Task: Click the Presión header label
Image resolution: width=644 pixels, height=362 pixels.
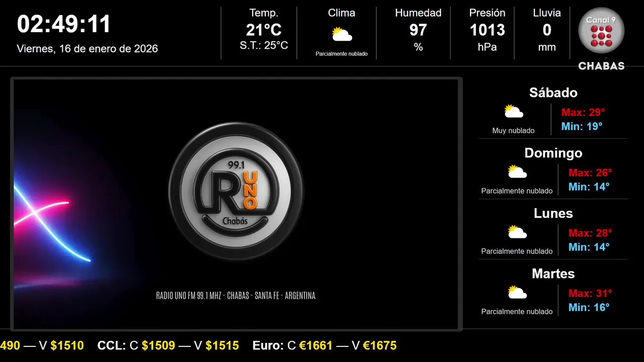Action: tap(487, 13)
